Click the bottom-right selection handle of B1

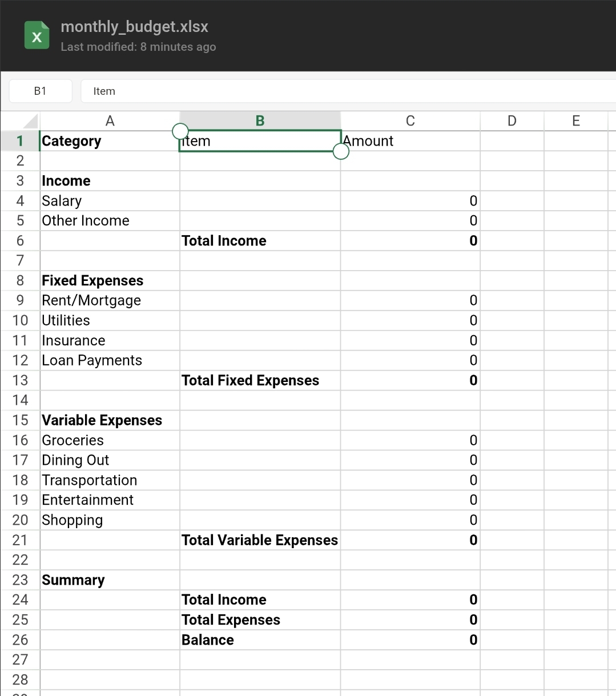(x=341, y=151)
